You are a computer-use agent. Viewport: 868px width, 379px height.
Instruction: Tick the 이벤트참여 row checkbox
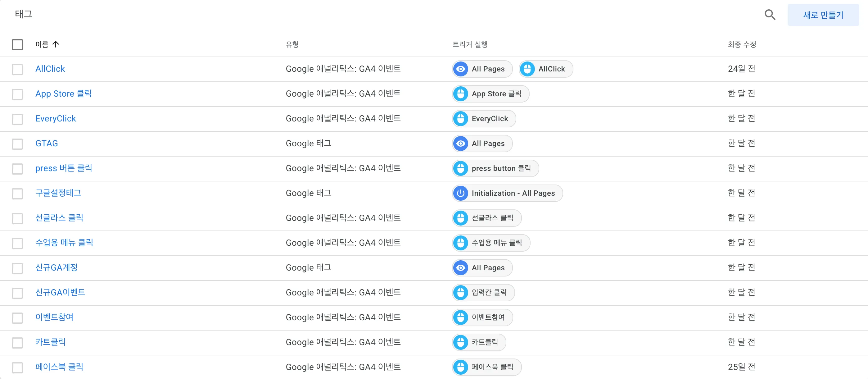point(17,317)
